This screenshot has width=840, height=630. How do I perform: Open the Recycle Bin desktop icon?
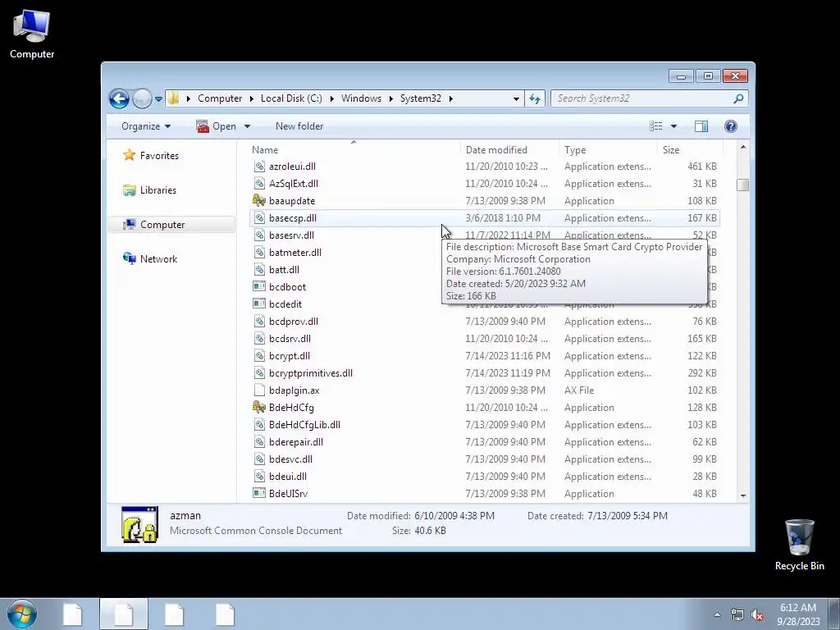799,545
